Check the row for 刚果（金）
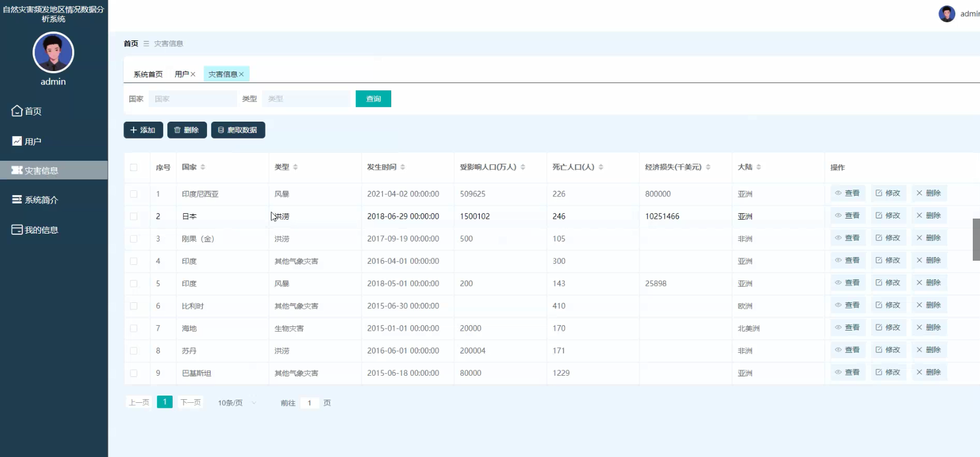 click(x=134, y=239)
